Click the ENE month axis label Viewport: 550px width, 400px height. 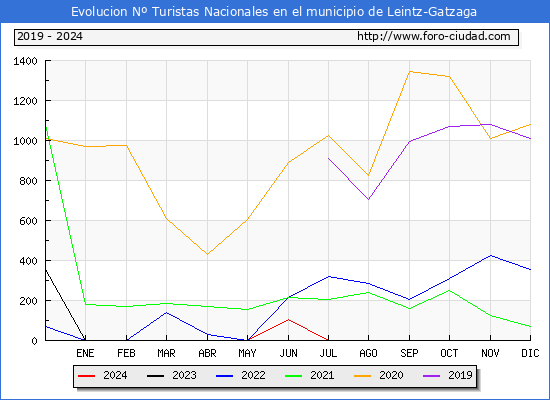point(85,353)
